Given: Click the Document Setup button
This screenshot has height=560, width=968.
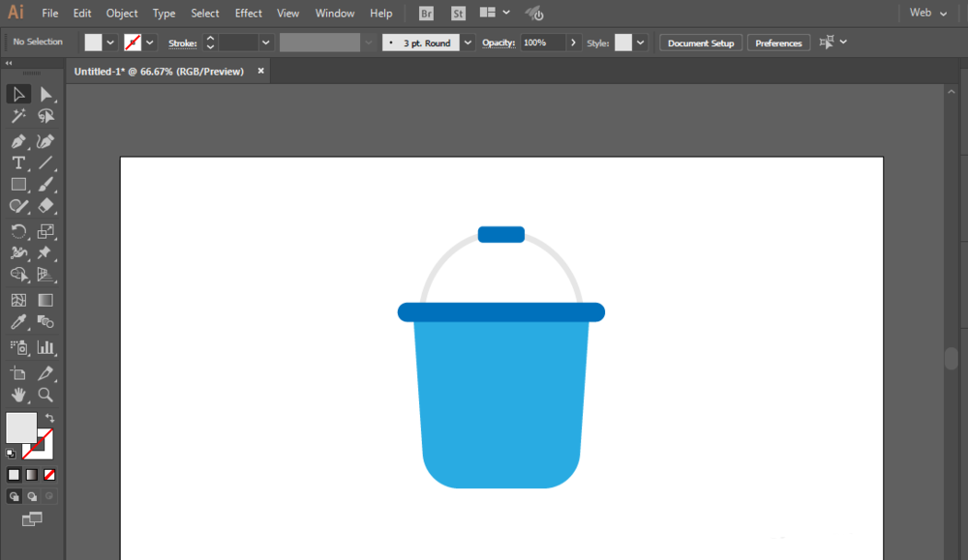Looking at the screenshot, I should (x=701, y=44).
